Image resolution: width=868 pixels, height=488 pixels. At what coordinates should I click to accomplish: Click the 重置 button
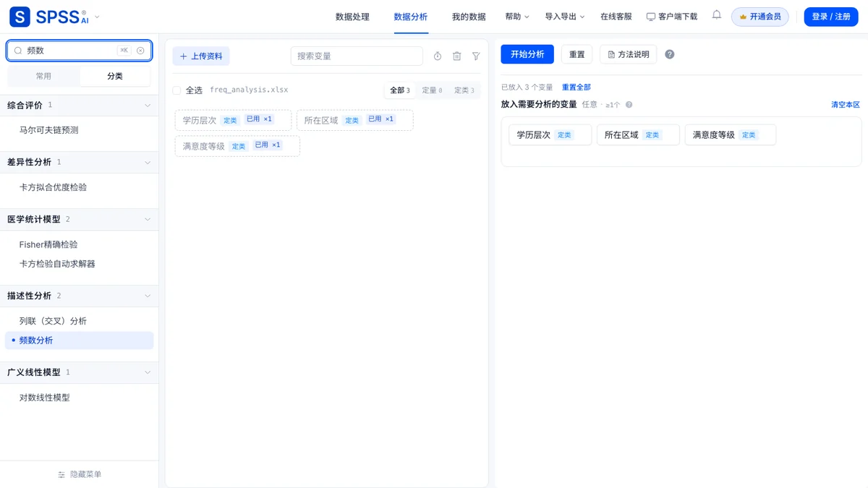576,54
